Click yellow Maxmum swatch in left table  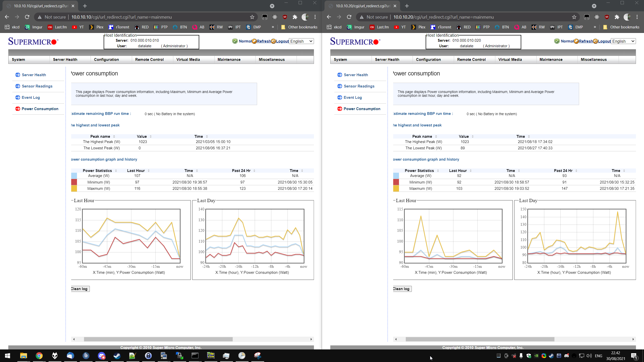[x=74, y=189]
